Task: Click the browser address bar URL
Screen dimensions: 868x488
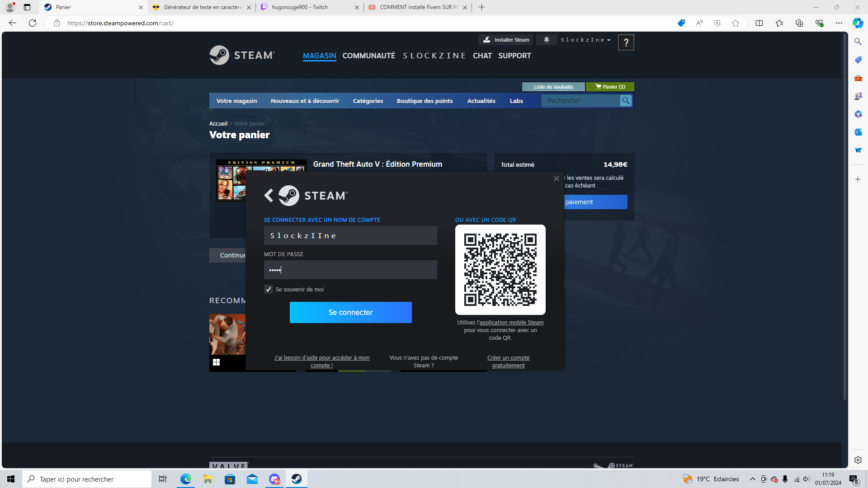Action: click(120, 23)
